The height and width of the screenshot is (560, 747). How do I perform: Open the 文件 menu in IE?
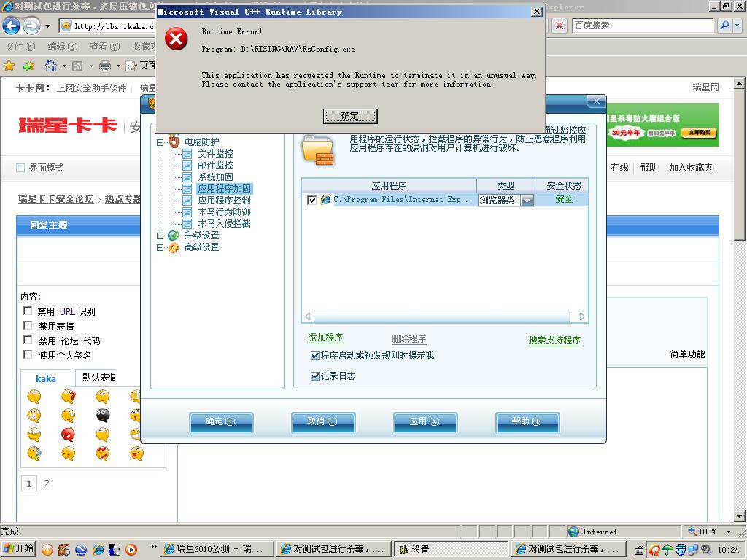pos(20,46)
